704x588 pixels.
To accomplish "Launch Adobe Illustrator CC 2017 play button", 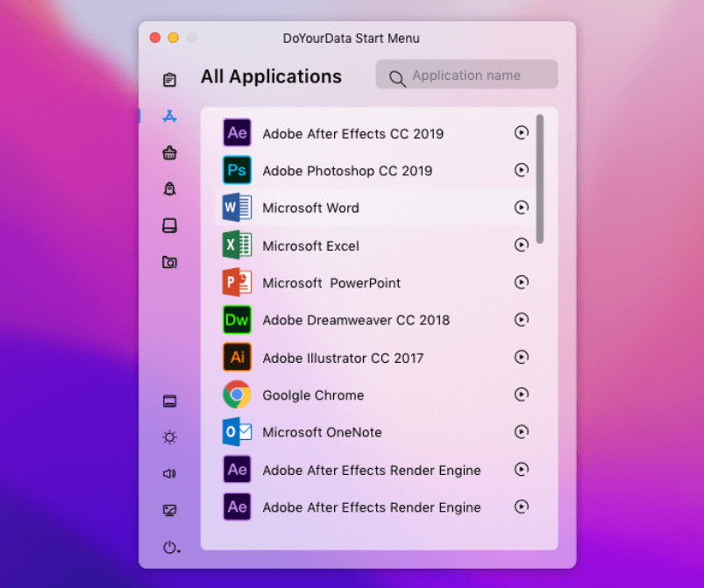I will (x=522, y=357).
